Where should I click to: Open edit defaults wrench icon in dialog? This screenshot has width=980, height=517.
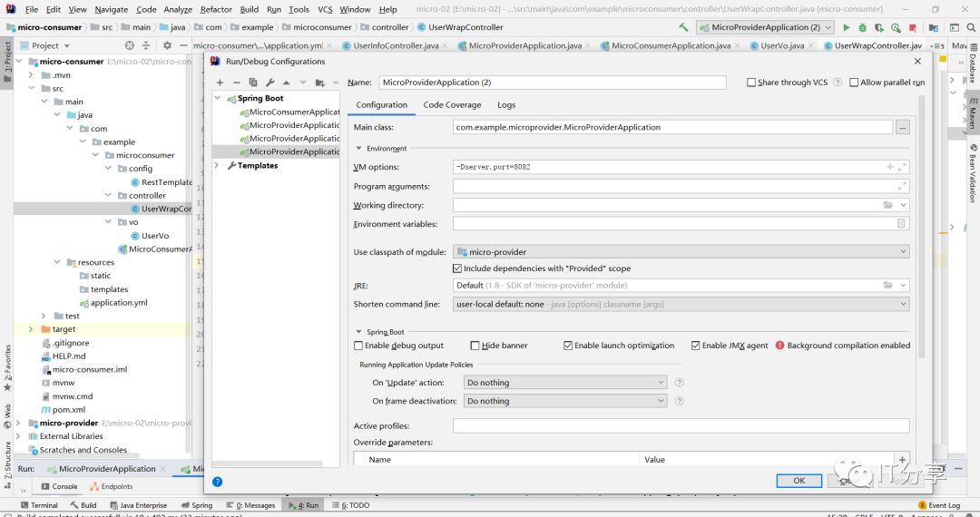coord(270,83)
